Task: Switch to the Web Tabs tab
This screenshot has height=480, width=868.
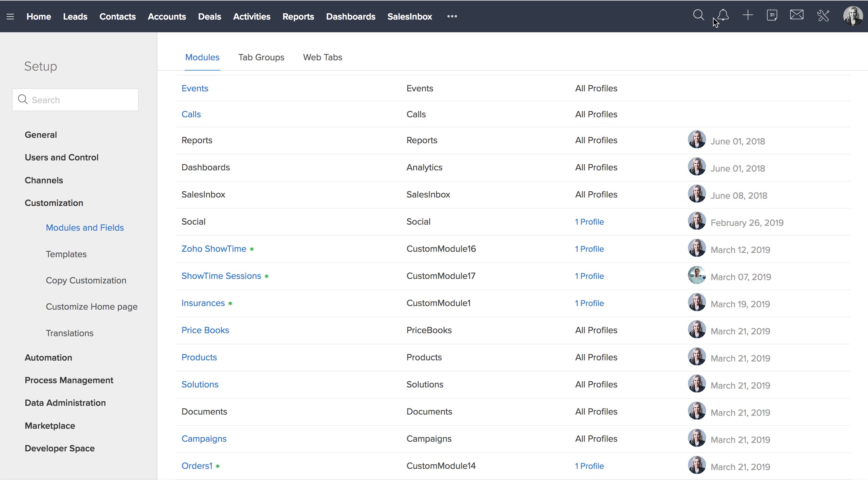Action: pyautogui.click(x=322, y=57)
